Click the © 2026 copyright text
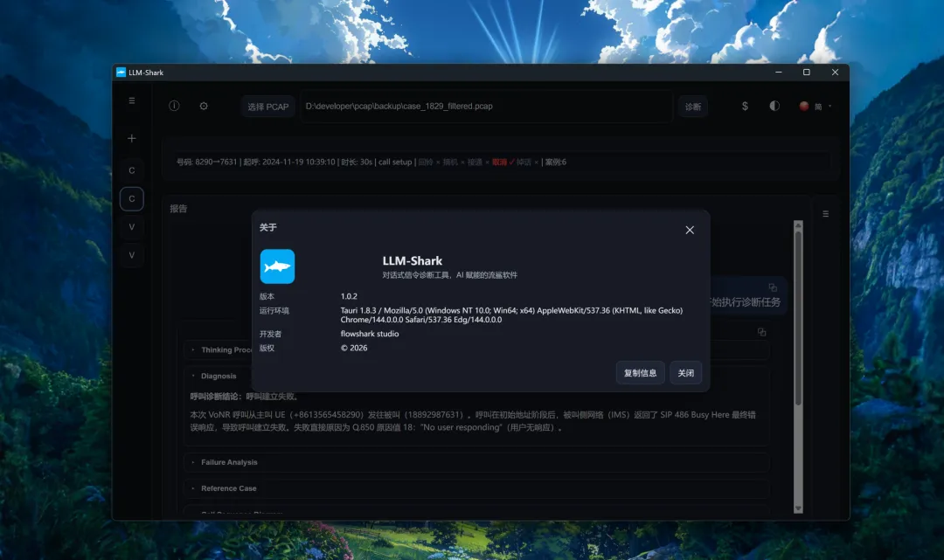Viewport: 944px width, 560px height. tap(354, 348)
